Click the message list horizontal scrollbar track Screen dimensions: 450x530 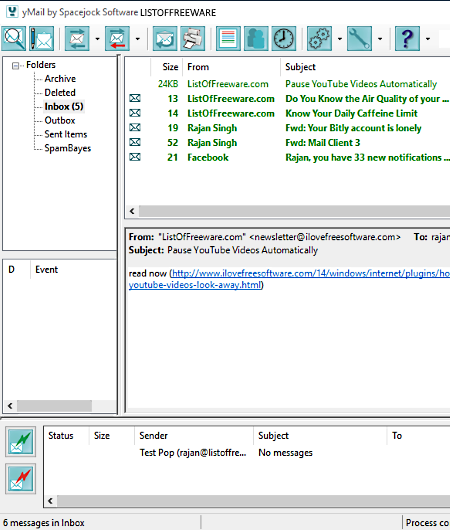[x=294, y=211]
